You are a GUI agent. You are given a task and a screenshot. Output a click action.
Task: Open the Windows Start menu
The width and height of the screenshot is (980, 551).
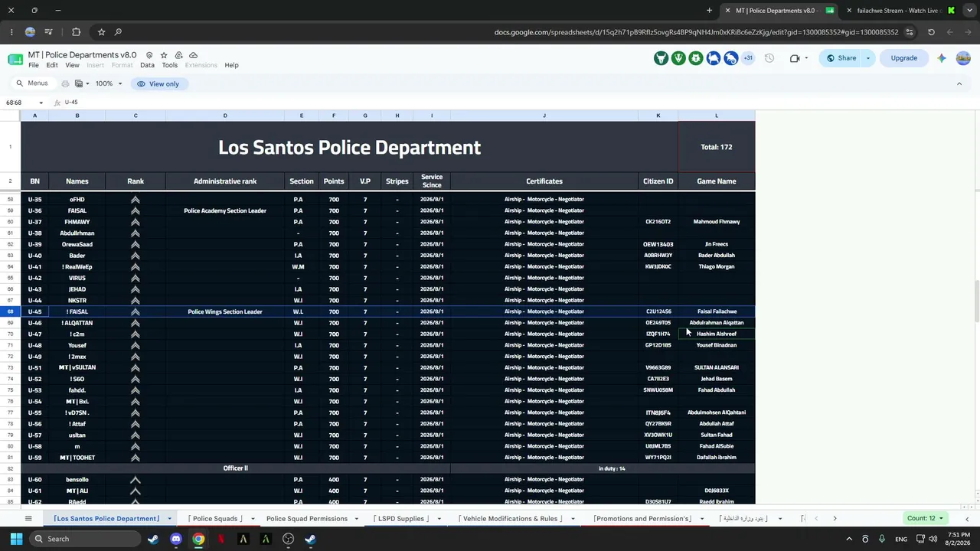pos(16,539)
